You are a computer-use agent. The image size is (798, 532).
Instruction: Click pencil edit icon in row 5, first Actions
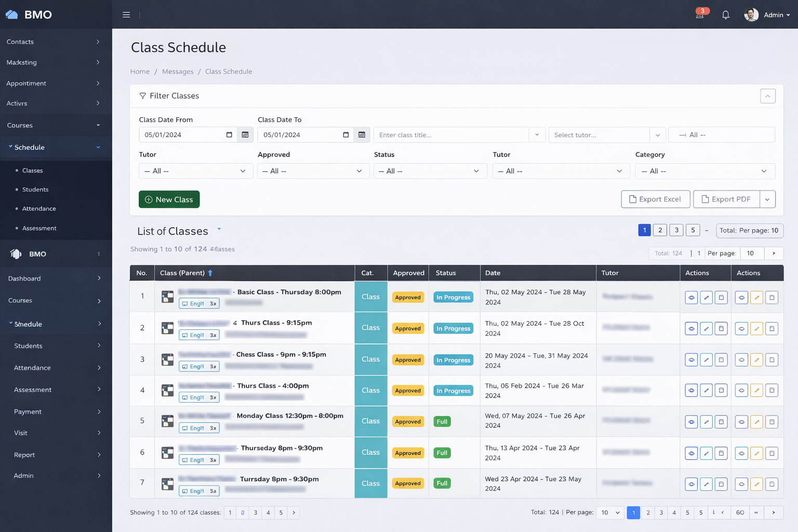click(x=706, y=422)
